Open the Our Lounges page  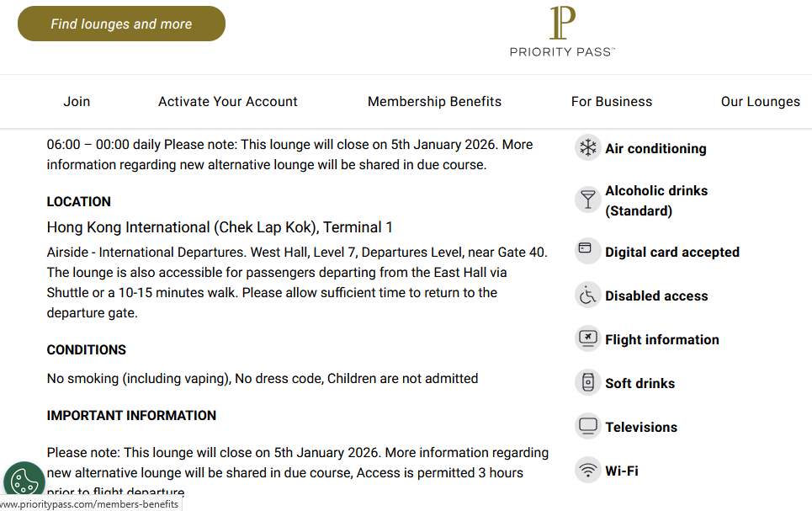pyautogui.click(x=760, y=101)
